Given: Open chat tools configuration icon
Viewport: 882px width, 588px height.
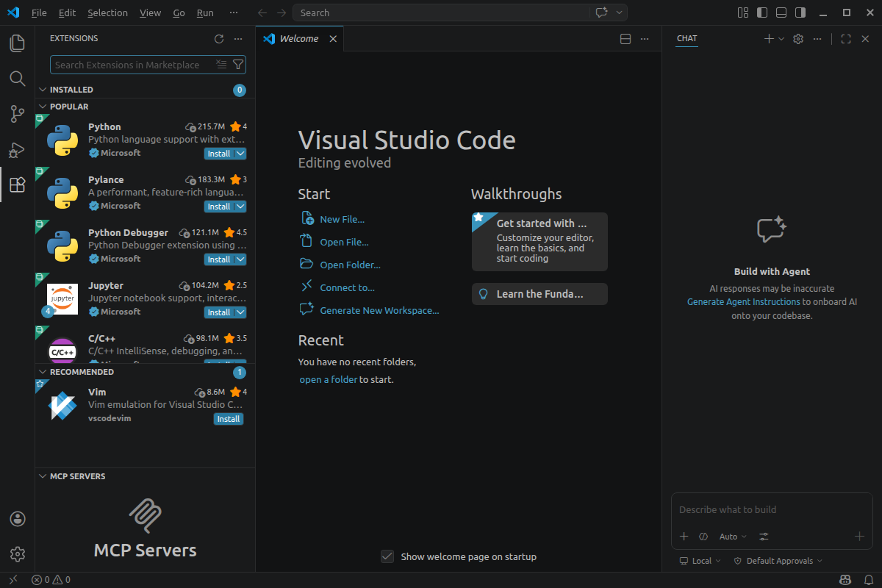Looking at the screenshot, I should [764, 537].
